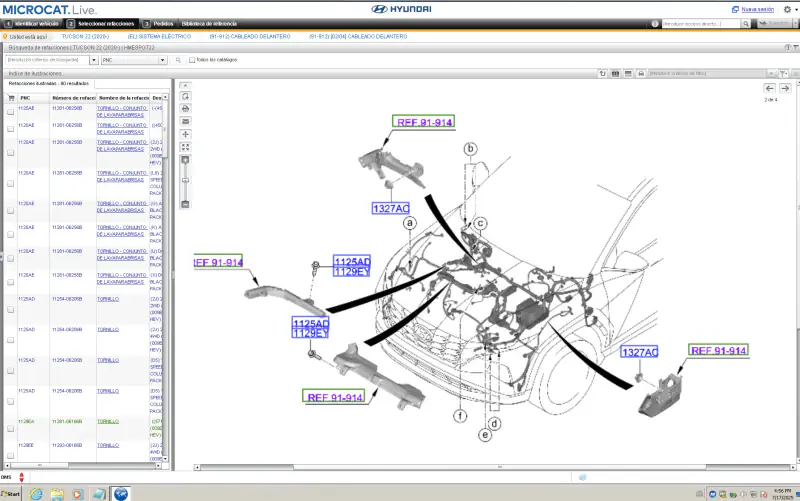Go to the next illustration arrow

click(x=785, y=88)
